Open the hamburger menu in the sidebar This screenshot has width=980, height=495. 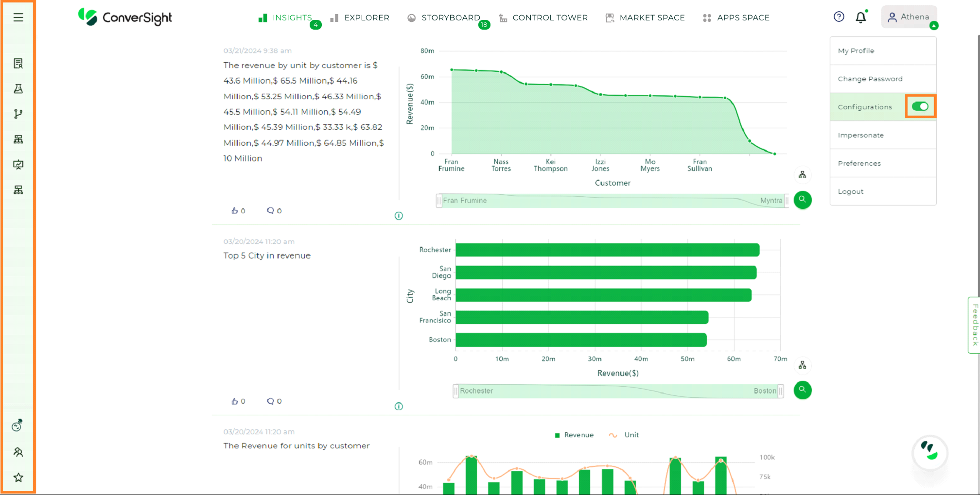pyautogui.click(x=18, y=17)
